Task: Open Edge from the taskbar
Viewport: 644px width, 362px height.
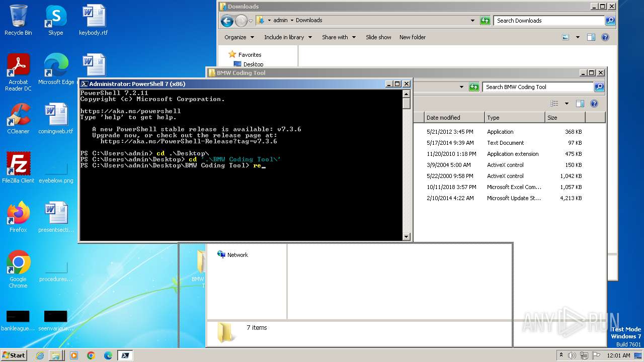Action: [108, 355]
